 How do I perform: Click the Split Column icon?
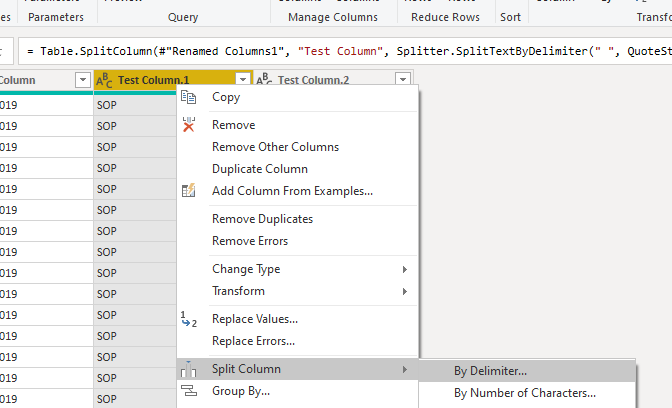click(188, 369)
